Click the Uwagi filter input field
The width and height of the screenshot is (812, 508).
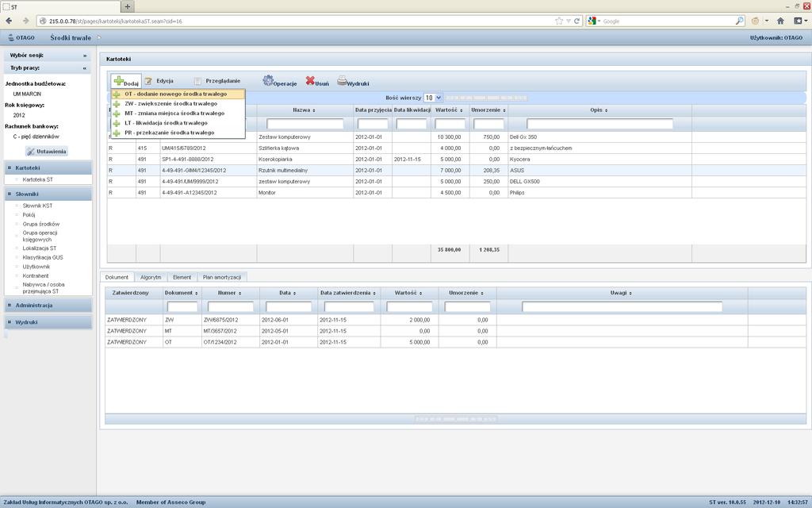[x=622, y=307]
